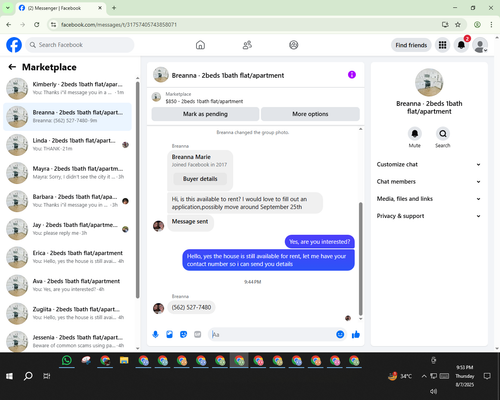This screenshot has height=400, width=500.
Task: Attach a file with the photo icon
Action: (169, 334)
